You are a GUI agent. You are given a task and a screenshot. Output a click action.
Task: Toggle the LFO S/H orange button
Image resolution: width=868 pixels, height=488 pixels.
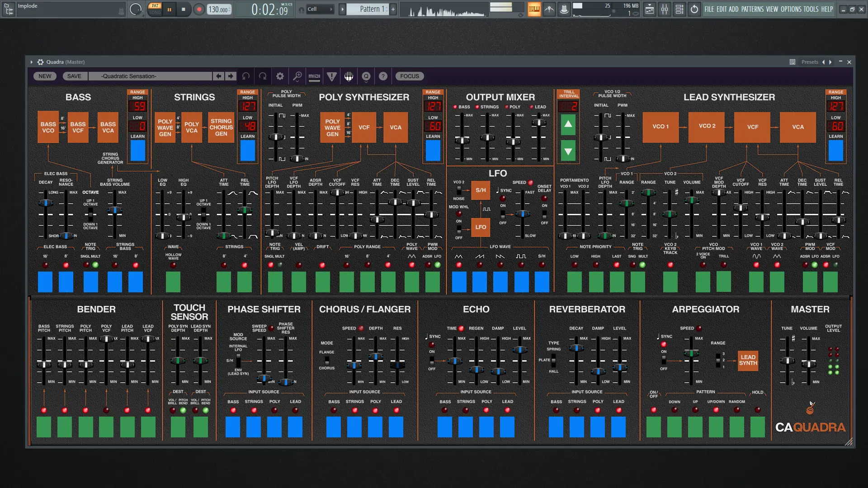(481, 190)
